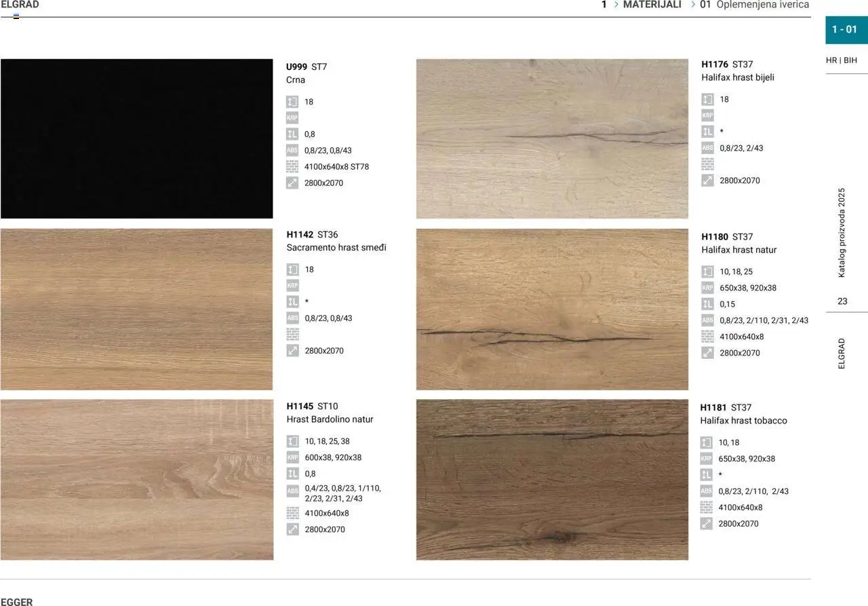
Task: Click the EGGER brand heading at the bottom
Action: (x=17, y=601)
